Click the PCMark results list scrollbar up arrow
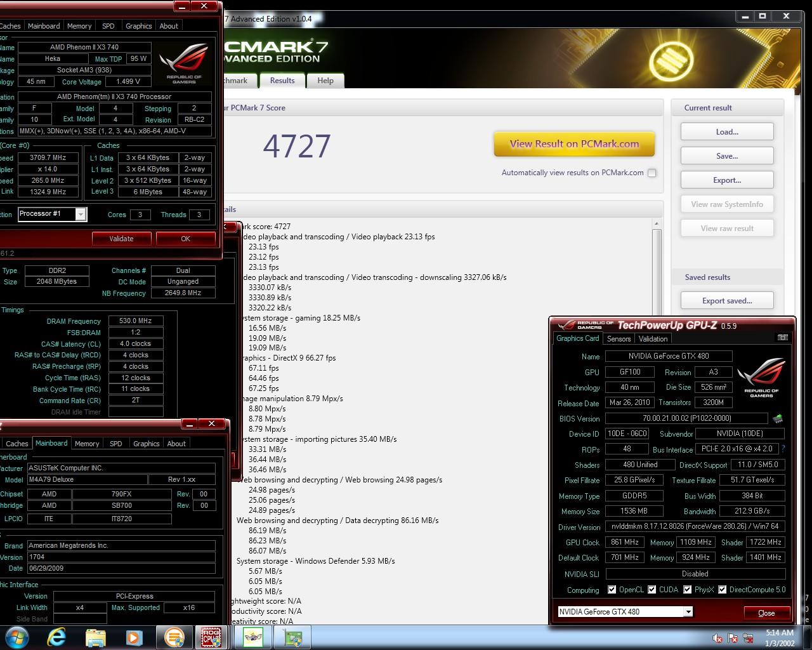The height and width of the screenshot is (650, 812). 656,223
